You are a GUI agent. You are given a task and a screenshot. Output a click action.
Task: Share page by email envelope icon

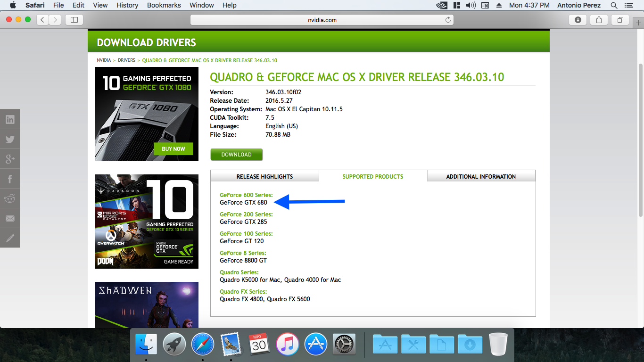[x=10, y=218]
